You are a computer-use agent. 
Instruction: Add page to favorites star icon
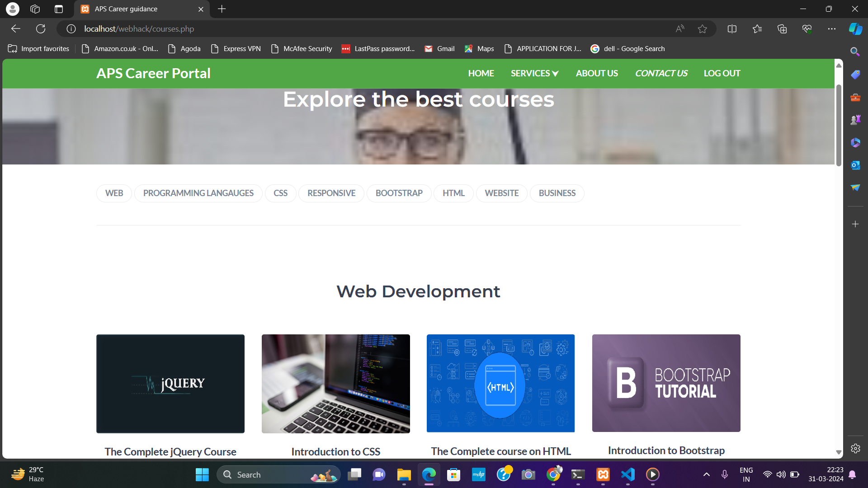[x=702, y=29]
